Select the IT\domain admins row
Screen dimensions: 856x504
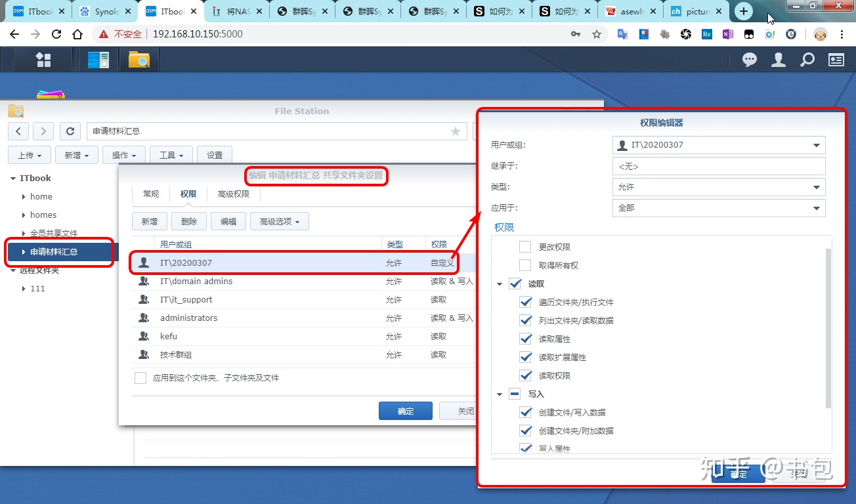click(x=305, y=281)
